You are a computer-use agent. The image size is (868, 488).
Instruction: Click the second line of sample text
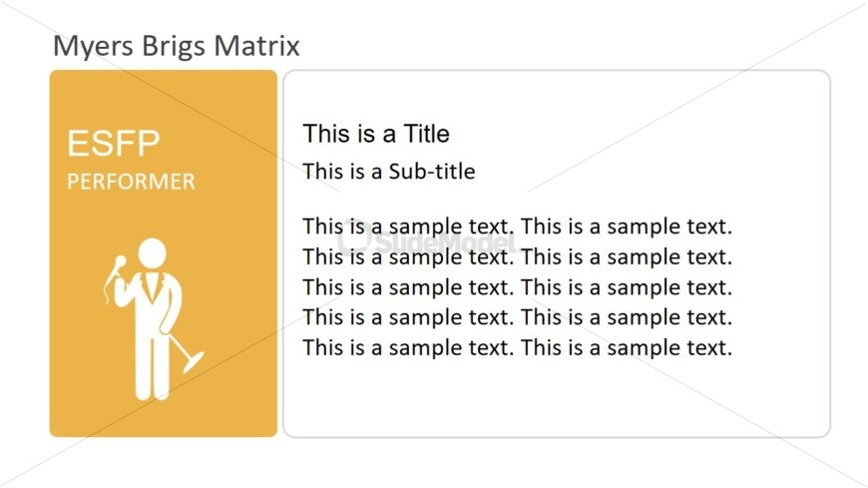pos(517,257)
